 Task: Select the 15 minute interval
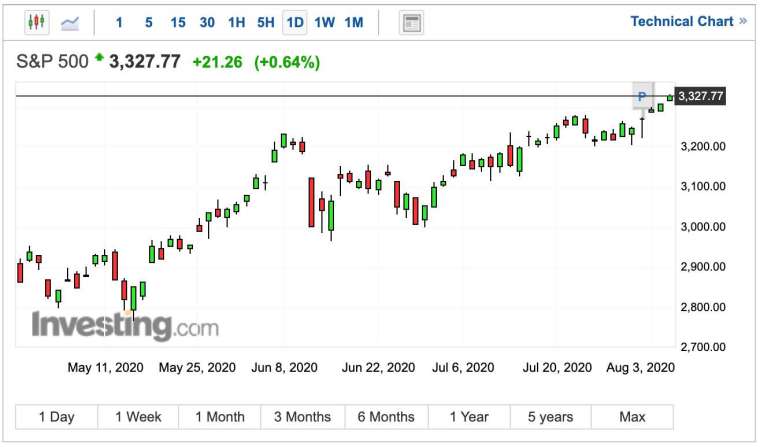tap(178, 22)
